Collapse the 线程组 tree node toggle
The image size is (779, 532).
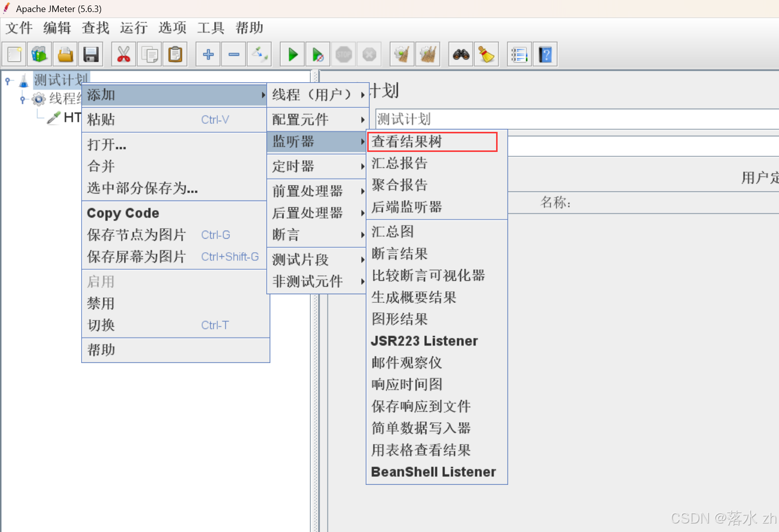click(23, 99)
